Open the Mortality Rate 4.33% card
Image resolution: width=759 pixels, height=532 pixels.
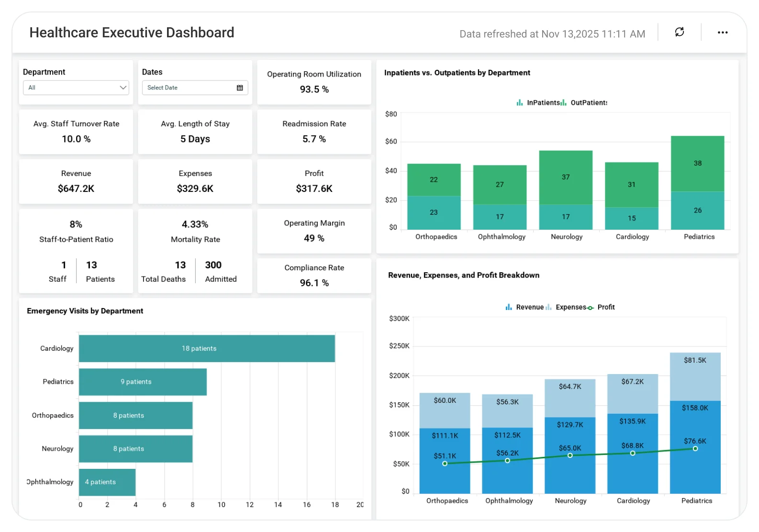(x=195, y=251)
